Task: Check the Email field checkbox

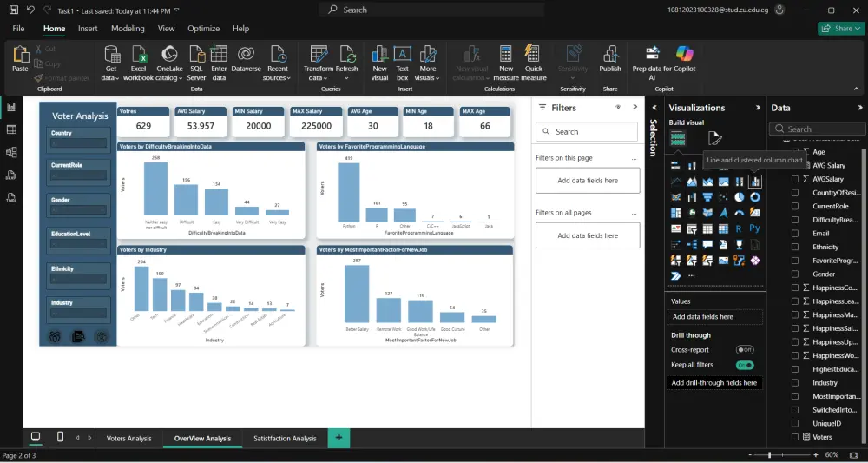Action: (x=795, y=233)
